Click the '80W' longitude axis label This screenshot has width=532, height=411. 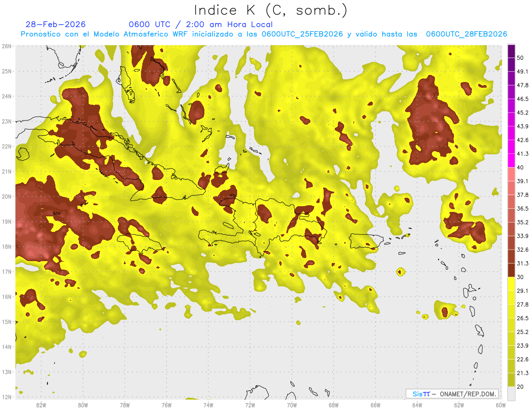coord(83,405)
